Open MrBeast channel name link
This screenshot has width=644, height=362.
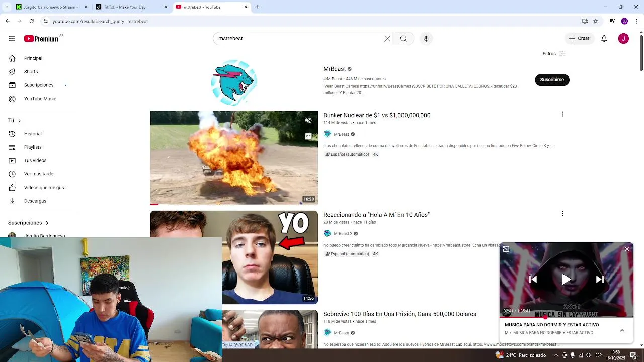click(335, 69)
